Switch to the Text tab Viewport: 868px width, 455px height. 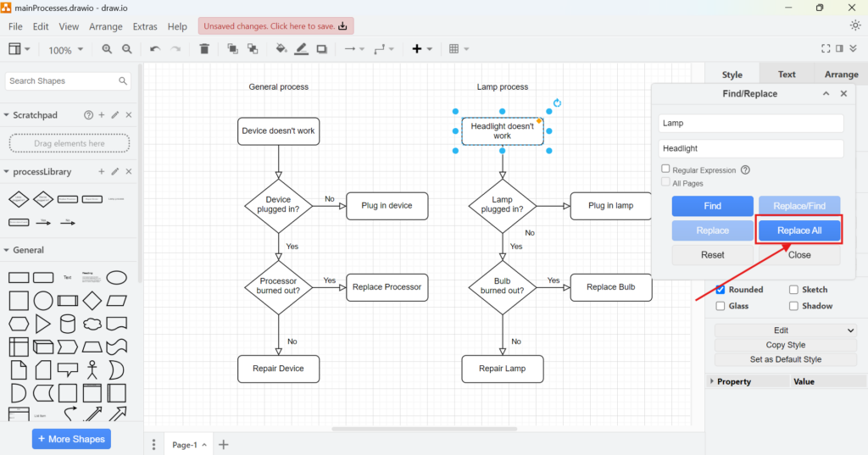[787, 75]
